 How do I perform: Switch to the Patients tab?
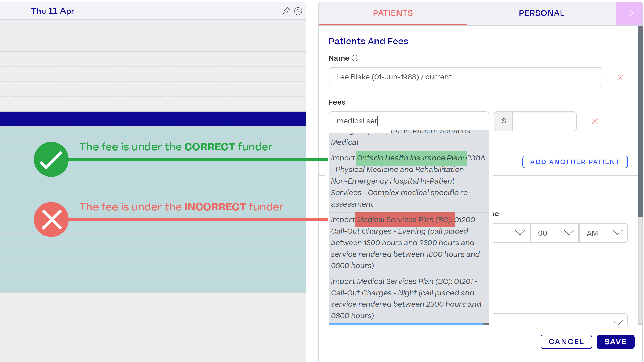(x=393, y=13)
